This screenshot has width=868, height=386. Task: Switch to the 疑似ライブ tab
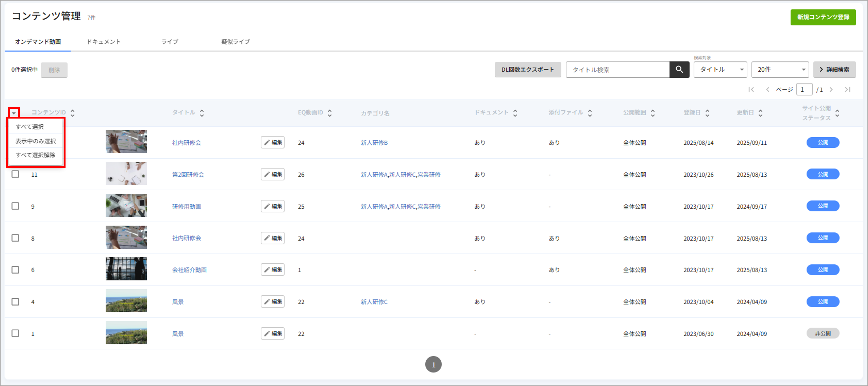[236, 42]
